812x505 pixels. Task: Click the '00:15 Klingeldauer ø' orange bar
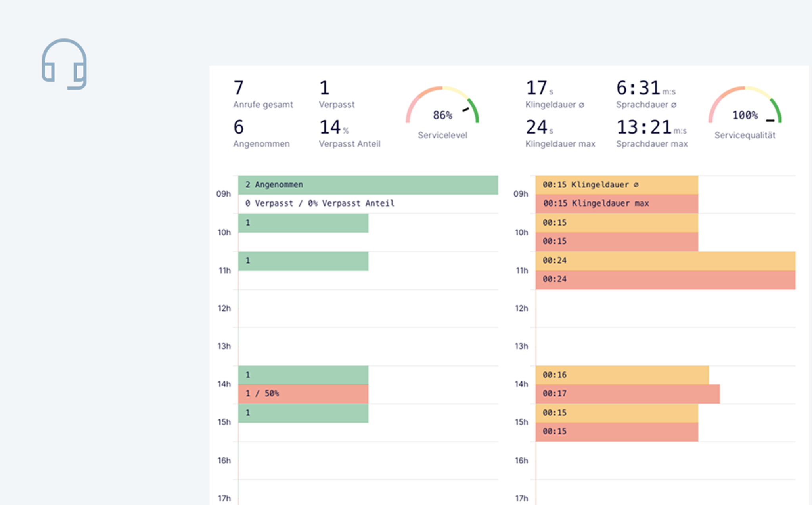pyautogui.click(x=617, y=185)
